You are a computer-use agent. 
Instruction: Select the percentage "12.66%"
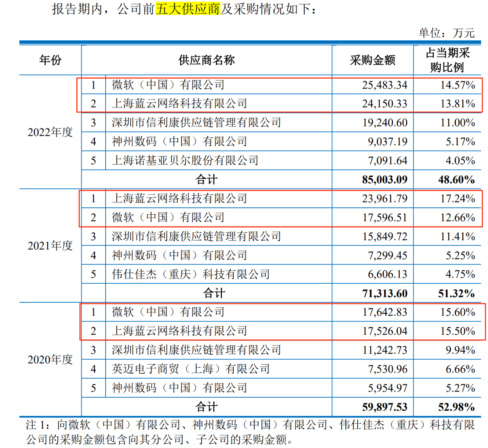[x=457, y=217]
